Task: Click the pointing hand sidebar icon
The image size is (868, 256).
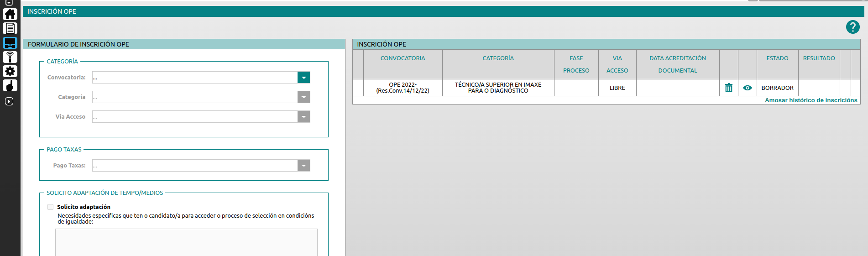Action: [10, 85]
